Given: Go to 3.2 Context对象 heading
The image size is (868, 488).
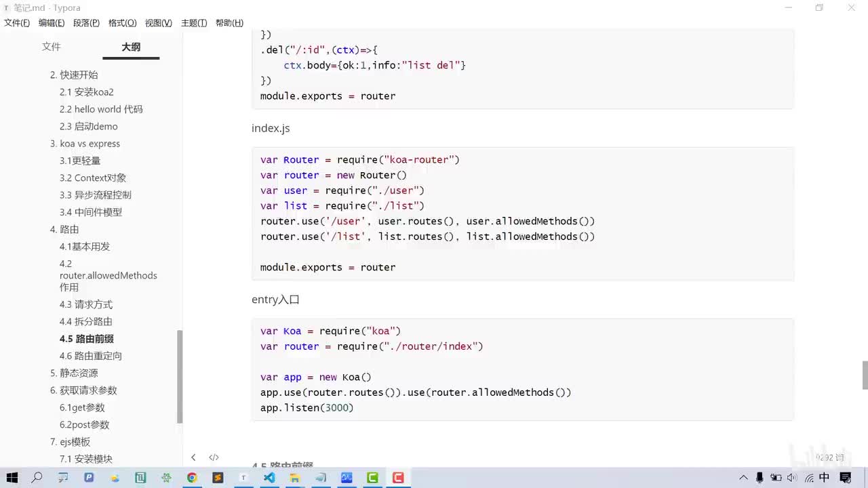Looking at the screenshot, I should point(93,178).
